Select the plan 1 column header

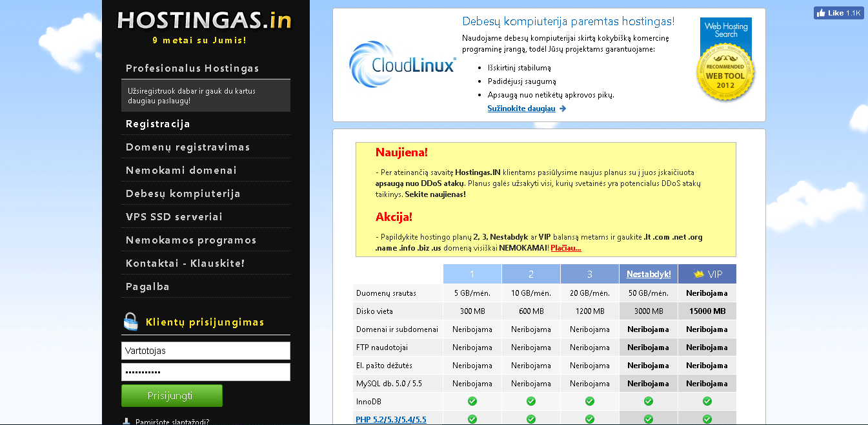click(472, 274)
